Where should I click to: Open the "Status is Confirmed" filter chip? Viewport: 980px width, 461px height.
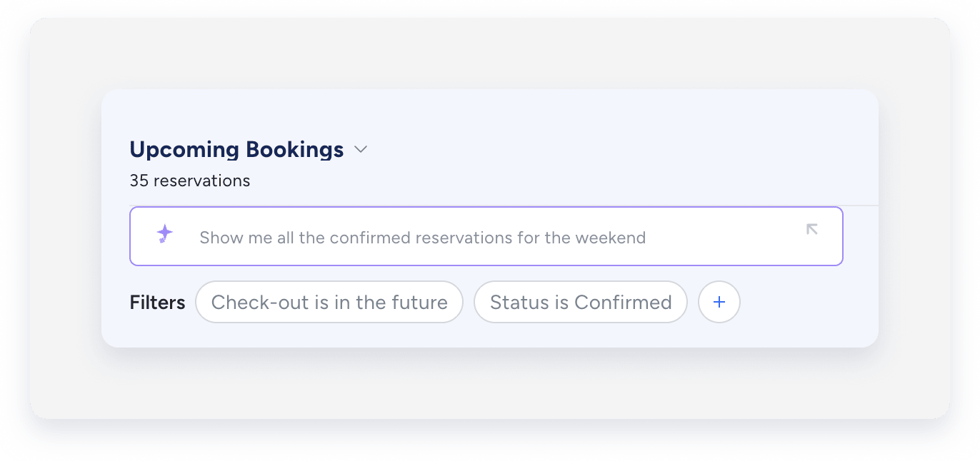(x=580, y=303)
